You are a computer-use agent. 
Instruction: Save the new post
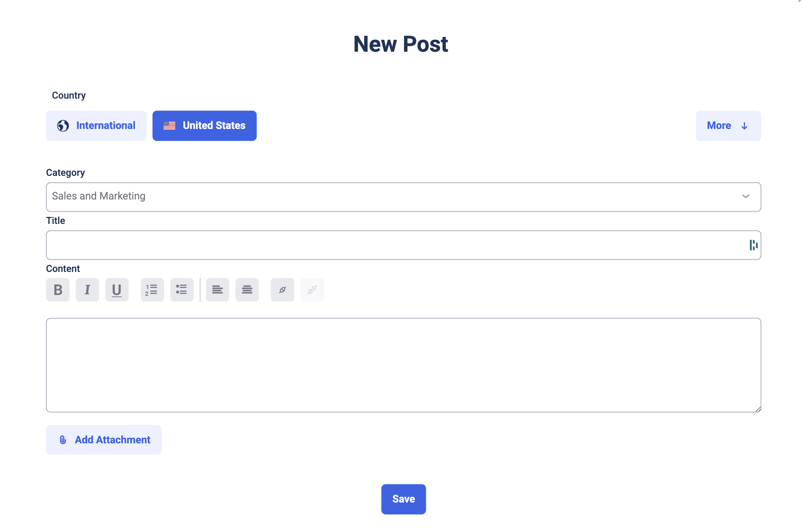click(404, 499)
